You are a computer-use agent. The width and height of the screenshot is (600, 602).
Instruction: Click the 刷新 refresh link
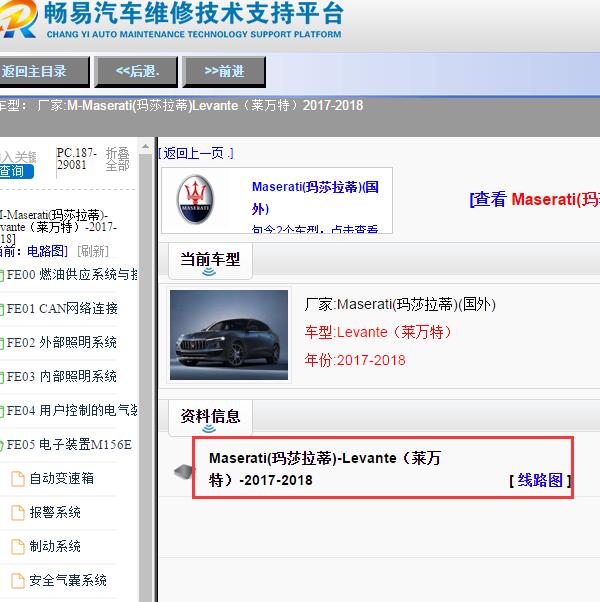(93, 251)
